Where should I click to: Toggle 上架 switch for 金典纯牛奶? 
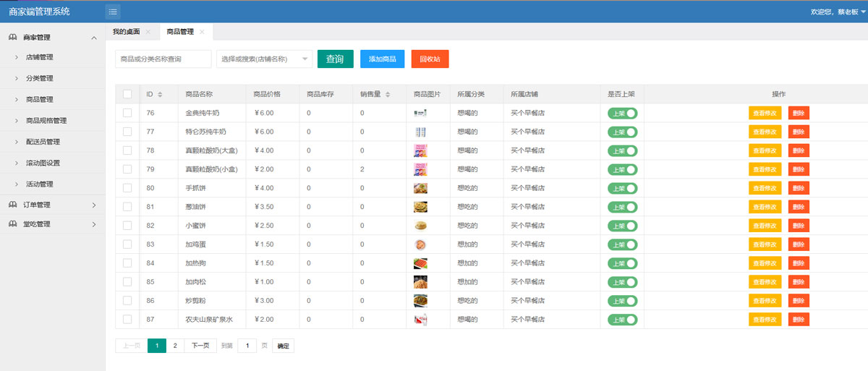point(622,113)
